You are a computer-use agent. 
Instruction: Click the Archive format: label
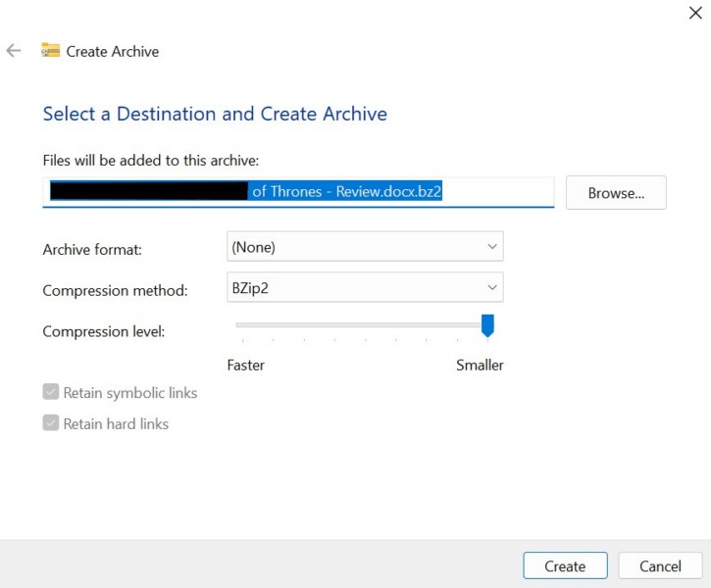(92, 250)
